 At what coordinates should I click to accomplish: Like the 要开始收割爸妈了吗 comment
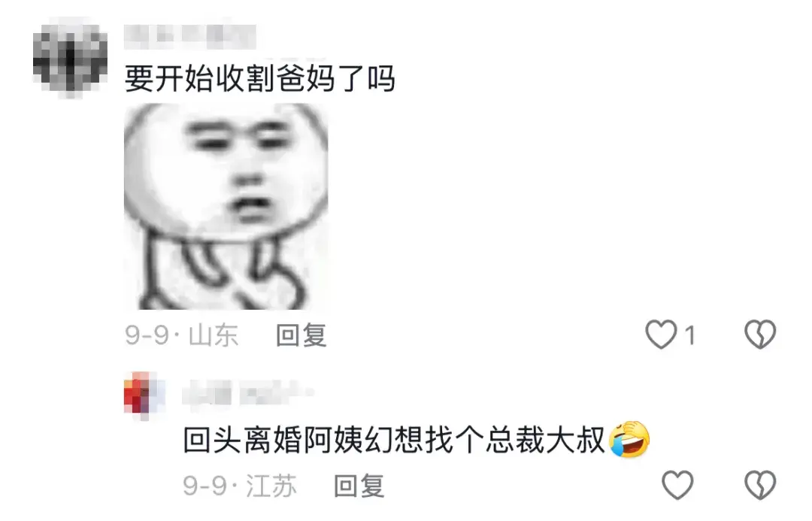(662, 334)
